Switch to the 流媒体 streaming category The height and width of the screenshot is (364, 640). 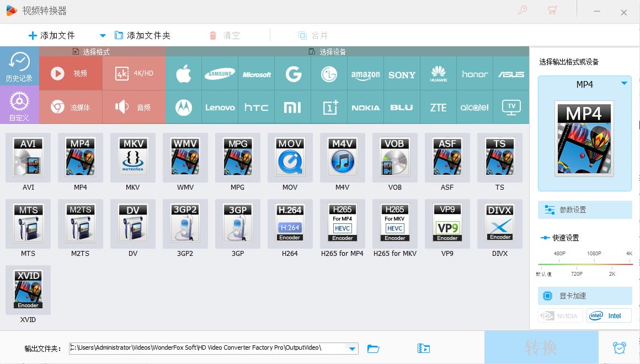[x=71, y=108]
